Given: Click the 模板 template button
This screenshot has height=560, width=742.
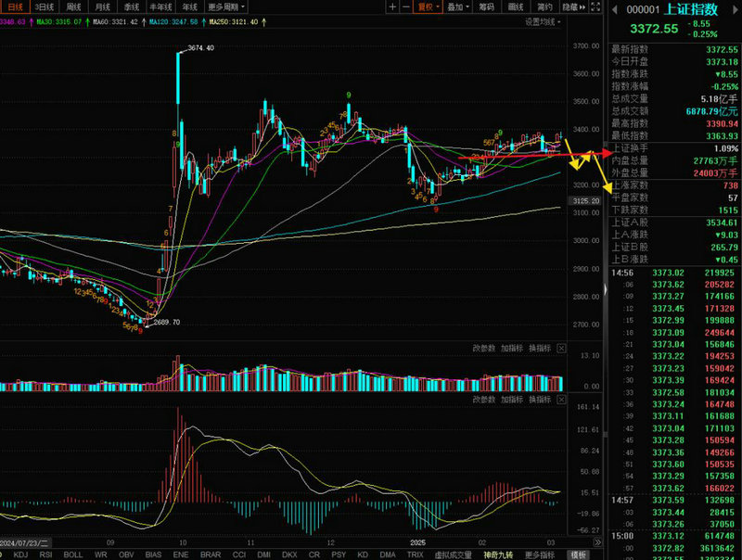Looking at the screenshot, I should (x=579, y=554).
